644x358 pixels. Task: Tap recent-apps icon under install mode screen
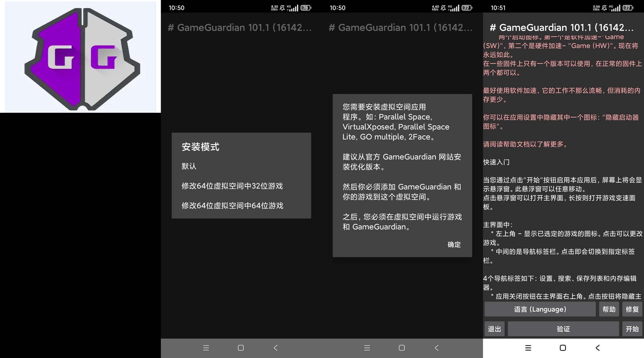(206, 348)
